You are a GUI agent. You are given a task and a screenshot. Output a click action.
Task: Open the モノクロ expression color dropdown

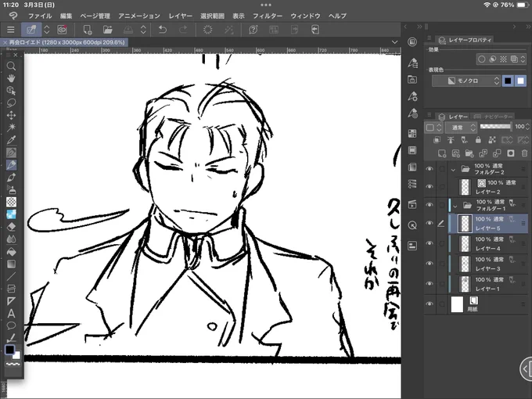click(x=465, y=81)
